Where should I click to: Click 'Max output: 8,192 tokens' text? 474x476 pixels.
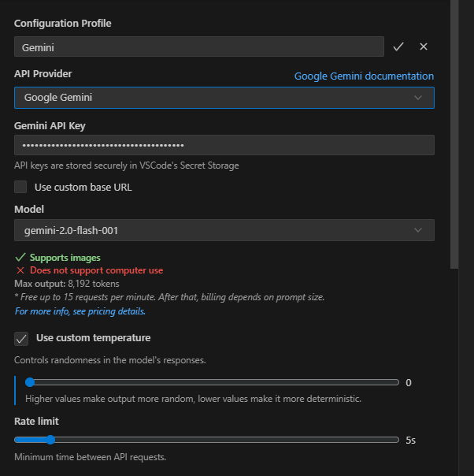click(67, 284)
